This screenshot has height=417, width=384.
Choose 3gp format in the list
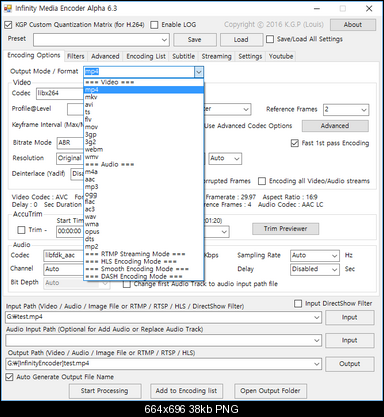point(144,135)
